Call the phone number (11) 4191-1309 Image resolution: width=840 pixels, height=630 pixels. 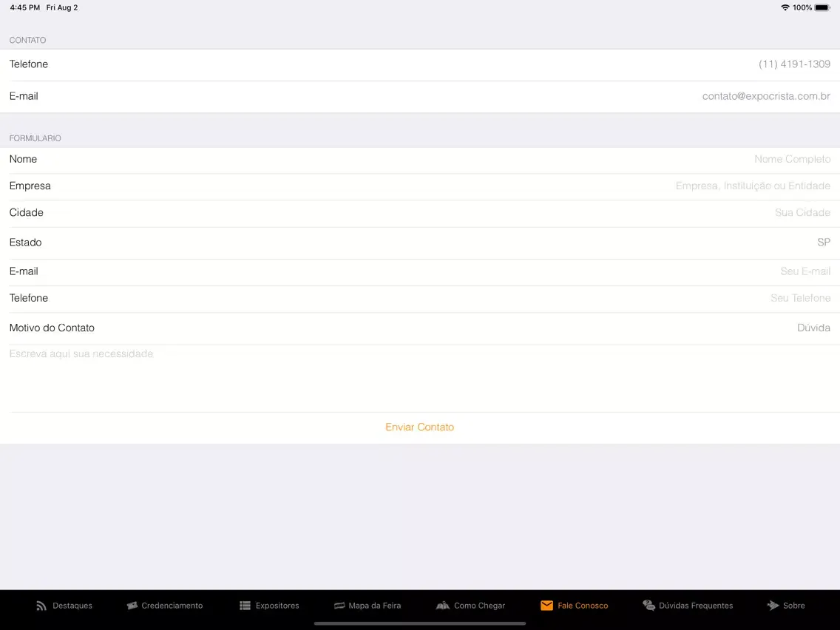click(x=794, y=64)
